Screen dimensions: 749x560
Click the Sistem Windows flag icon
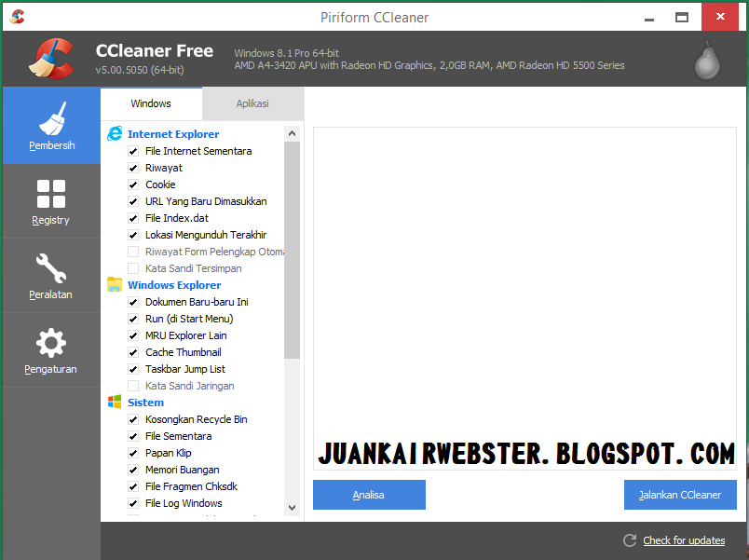[115, 402]
